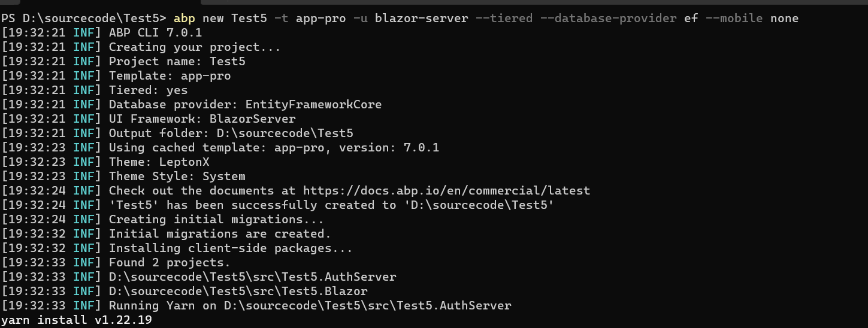Open the docs.abp.io commercial documentation link
The width and height of the screenshot is (868, 328).
pyautogui.click(x=446, y=191)
